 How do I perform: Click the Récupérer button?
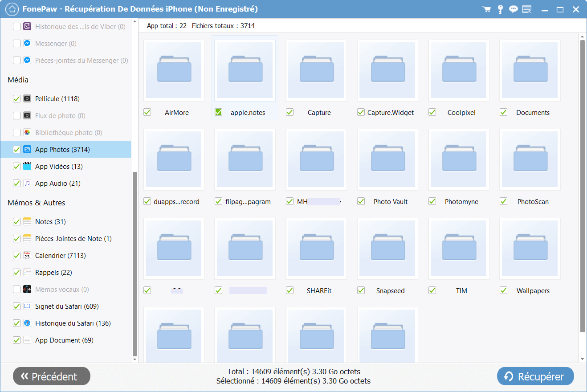click(535, 376)
